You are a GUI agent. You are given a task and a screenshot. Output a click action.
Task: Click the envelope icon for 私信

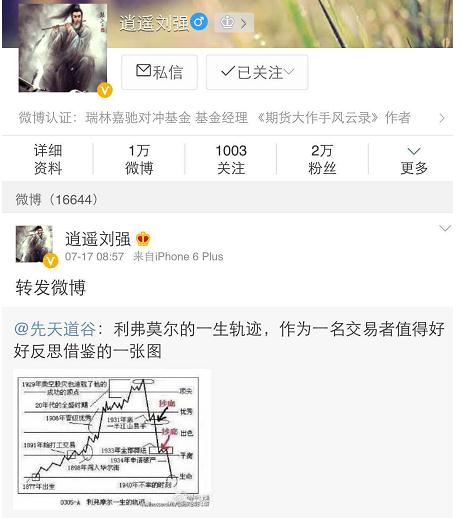coord(144,71)
